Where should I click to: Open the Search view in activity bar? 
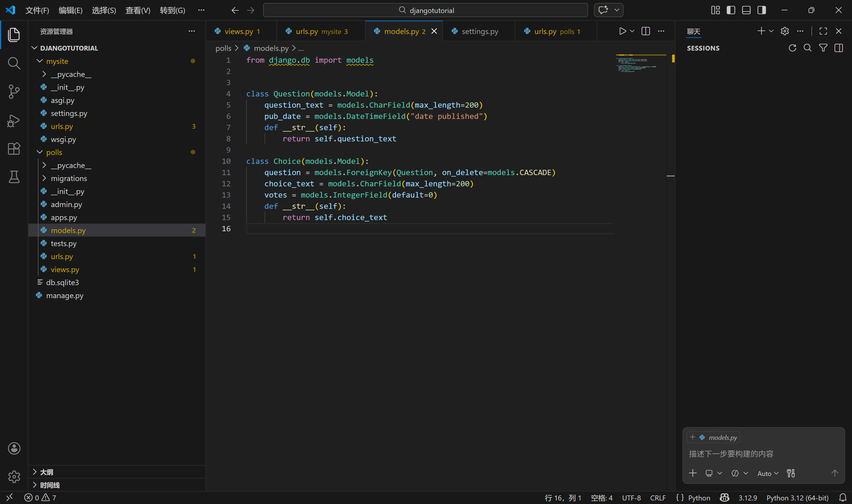coord(14,63)
